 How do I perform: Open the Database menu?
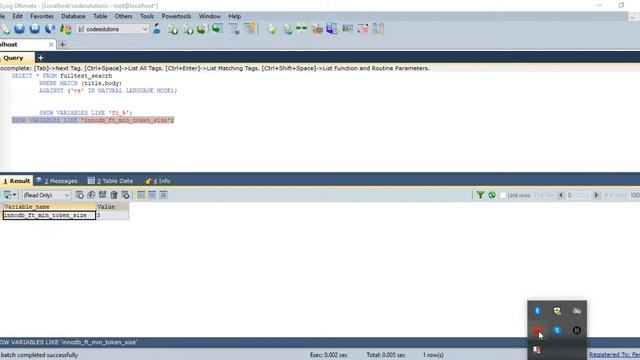[x=73, y=16]
